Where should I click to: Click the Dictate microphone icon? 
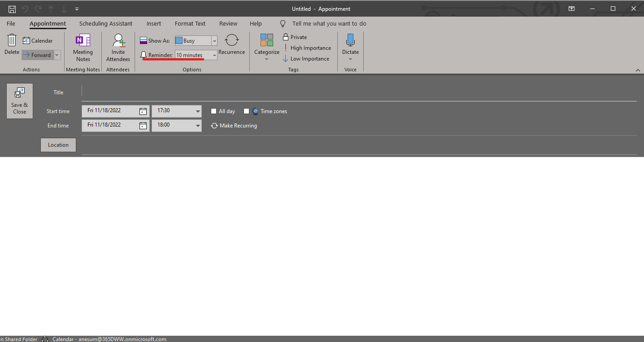click(350, 41)
